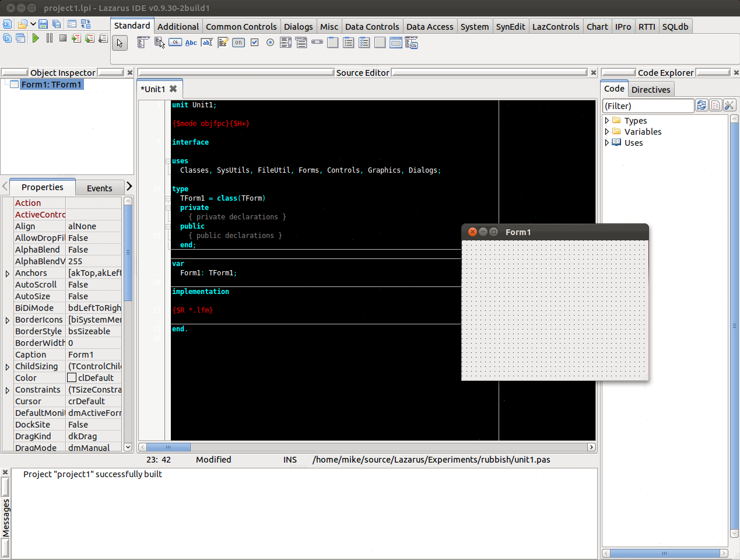Expand the BorderIcons property
This screenshot has width=740, height=560.
click(x=8, y=320)
